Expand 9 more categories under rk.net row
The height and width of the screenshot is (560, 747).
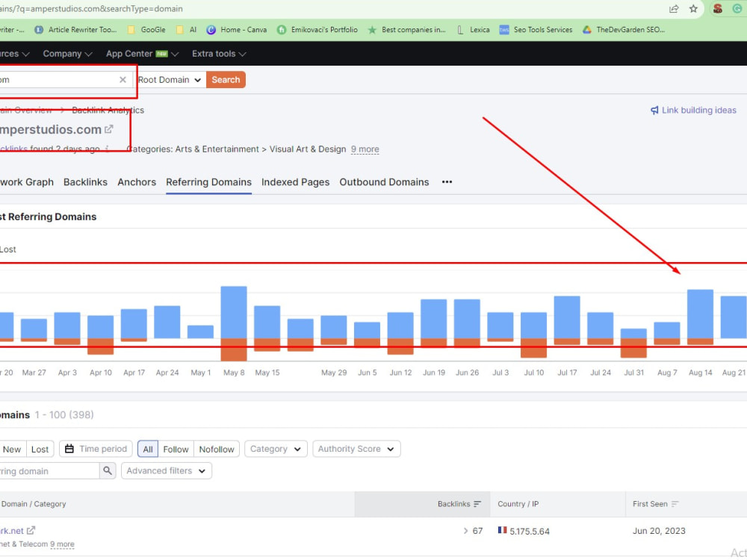(62, 544)
